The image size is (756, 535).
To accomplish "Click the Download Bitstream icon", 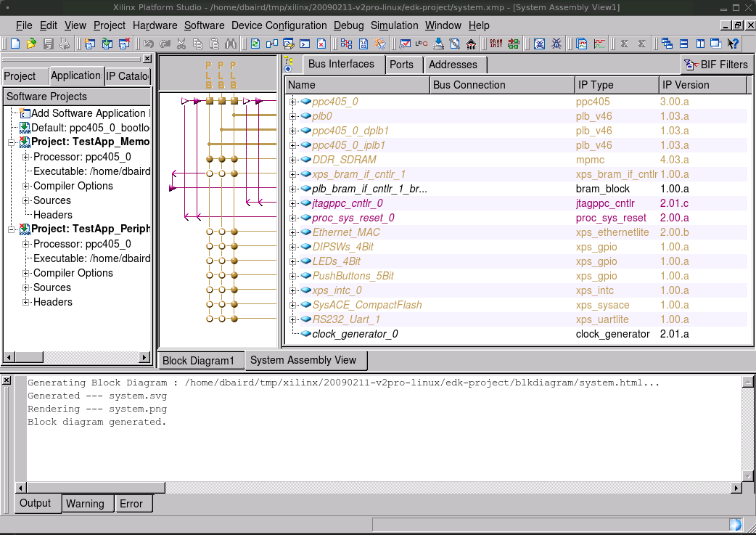I will coord(438,44).
